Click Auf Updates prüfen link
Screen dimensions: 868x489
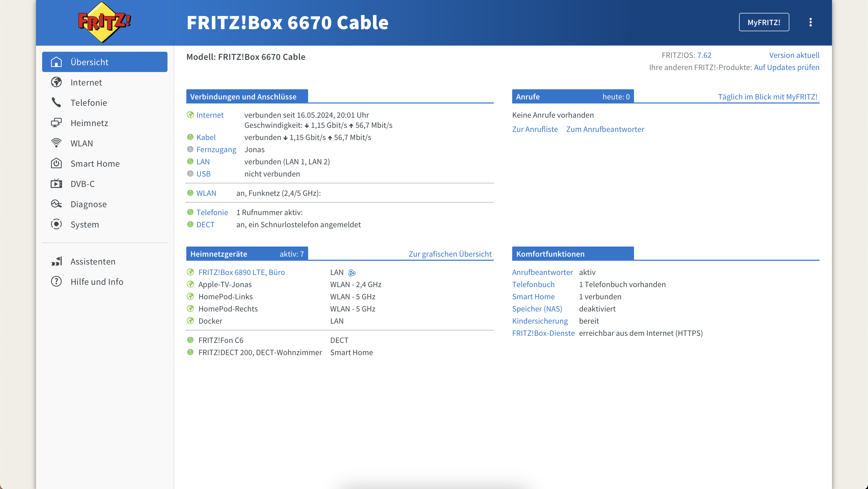point(787,67)
